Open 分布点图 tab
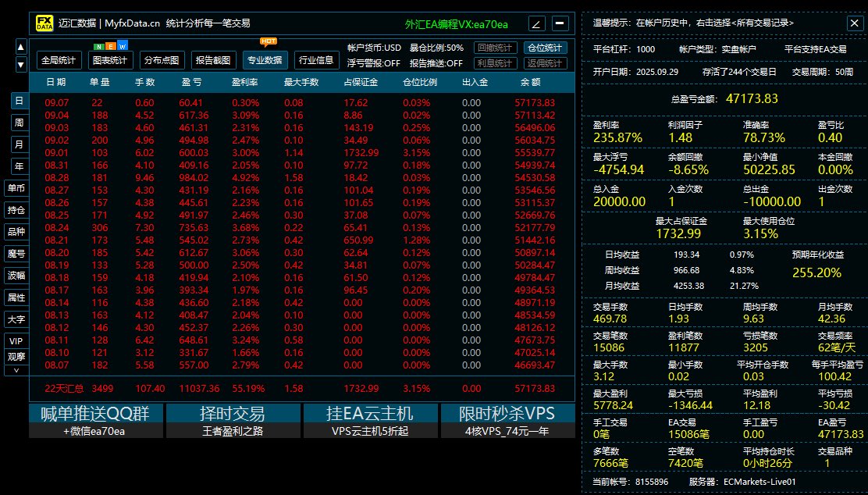The height and width of the screenshot is (495, 868). click(162, 60)
